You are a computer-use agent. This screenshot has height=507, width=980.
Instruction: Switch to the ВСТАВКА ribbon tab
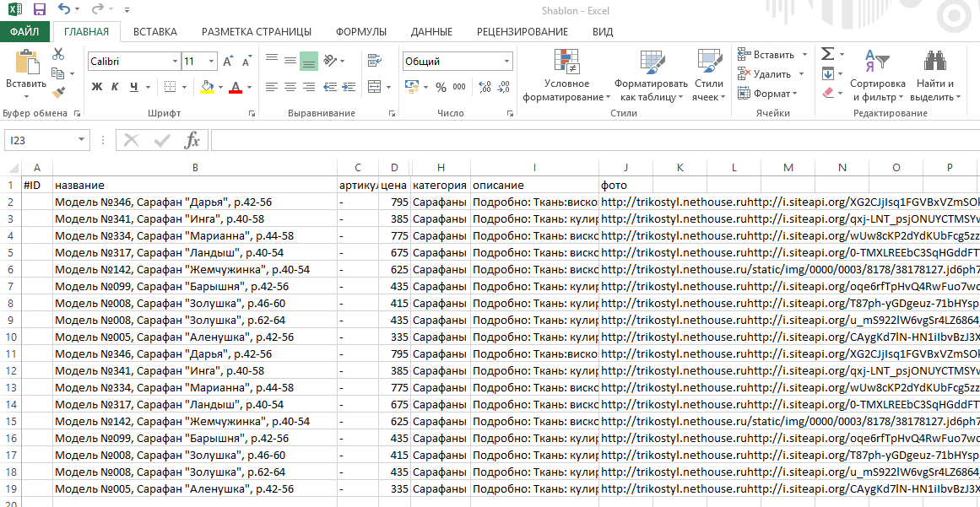[x=155, y=32]
